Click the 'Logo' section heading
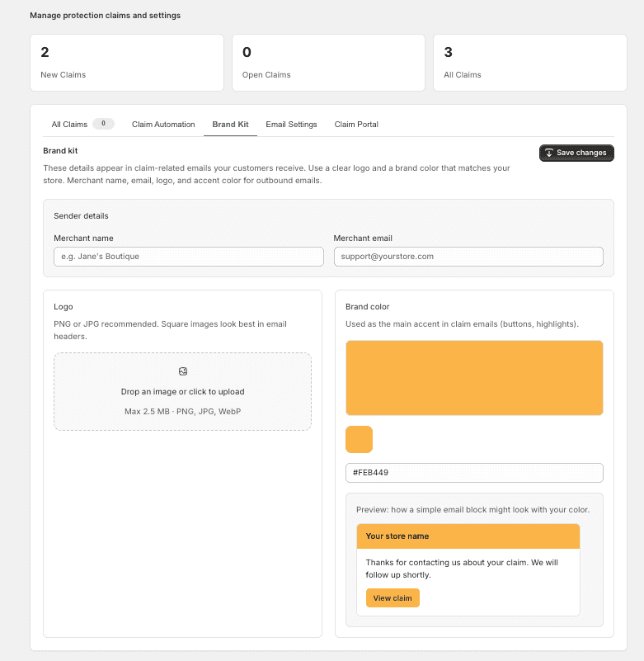 63,307
